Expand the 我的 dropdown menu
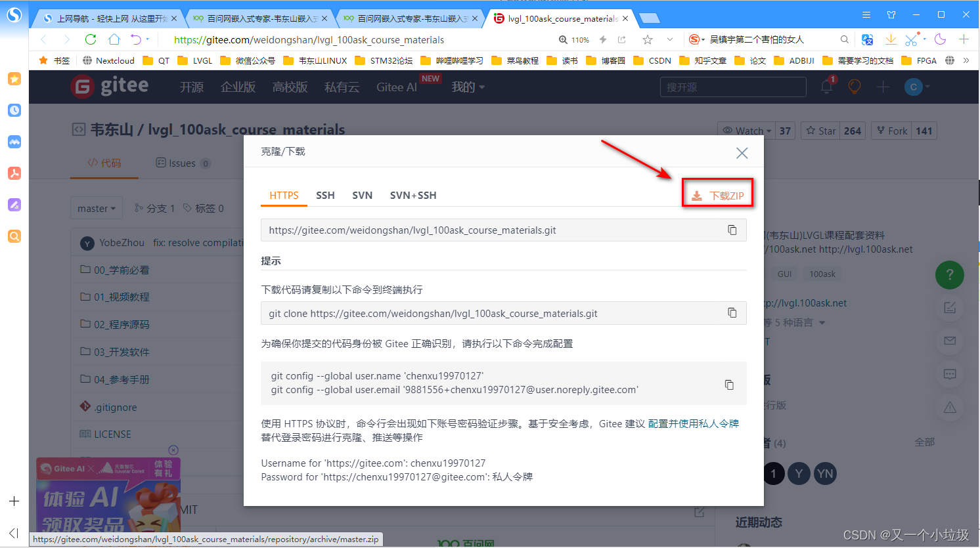The image size is (980, 548). [468, 87]
